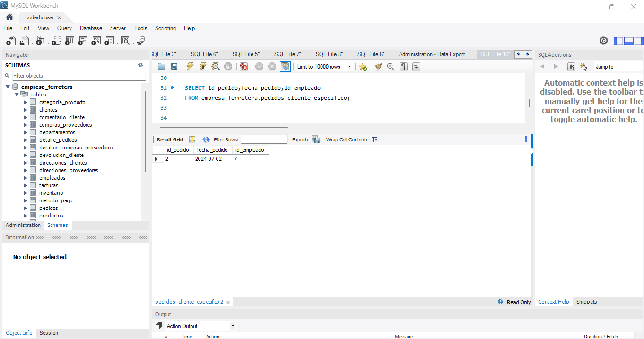Beautify the SQL script with broom

(378, 67)
